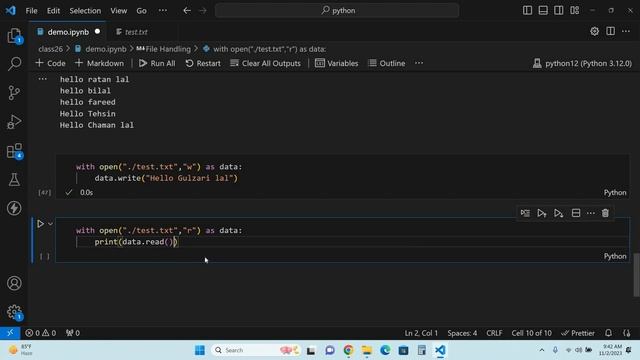This screenshot has width=640, height=360.
Task: Switch to the demo.ipynb tab
Action: [x=68, y=32]
